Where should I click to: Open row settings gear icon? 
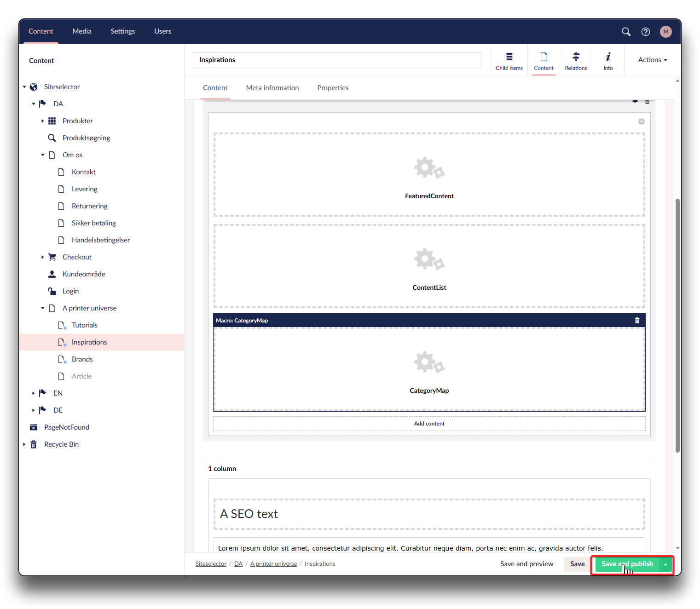tap(641, 121)
